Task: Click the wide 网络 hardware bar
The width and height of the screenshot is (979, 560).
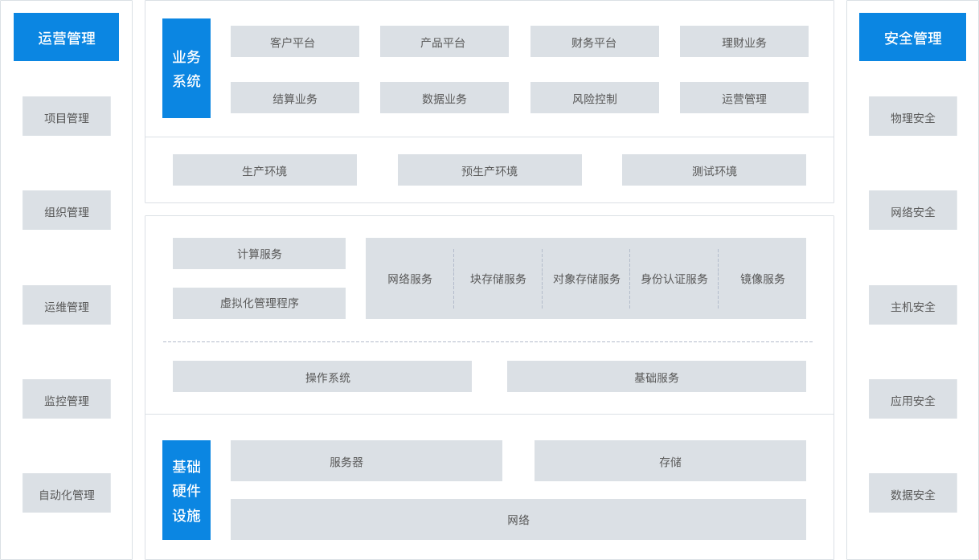Action: [x=518, y=520]
